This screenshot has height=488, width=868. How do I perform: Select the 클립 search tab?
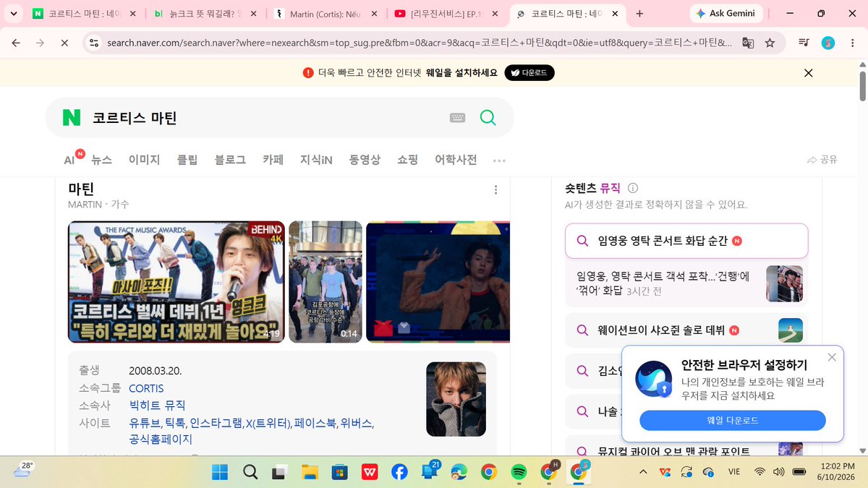[187, 160]
